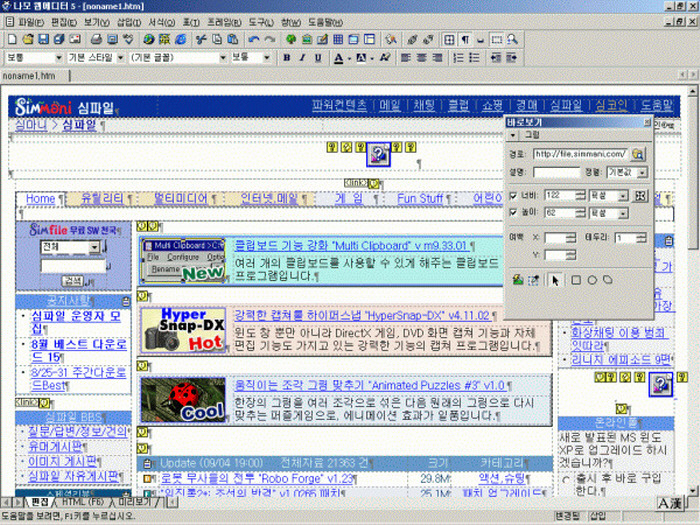Click the Open folder toolbar icon
The width and height of the screenshot is (700, 525).
click(28, 39)
